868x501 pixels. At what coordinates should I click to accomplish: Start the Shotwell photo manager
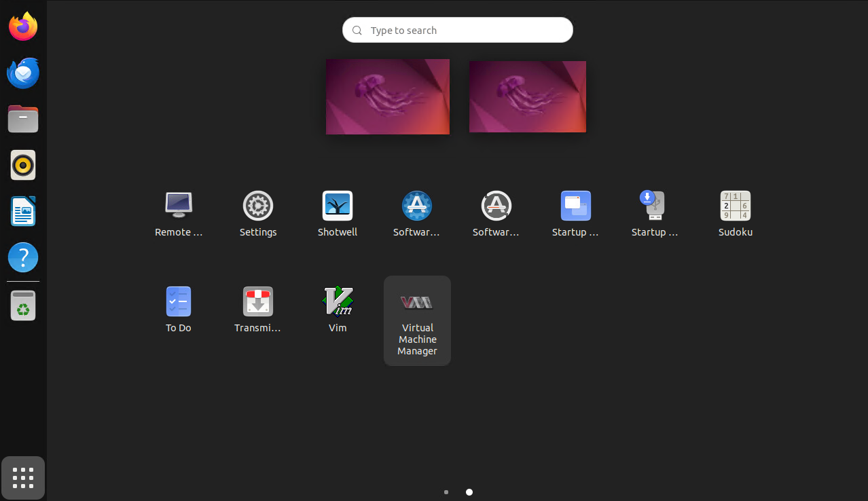coord(338,205)
